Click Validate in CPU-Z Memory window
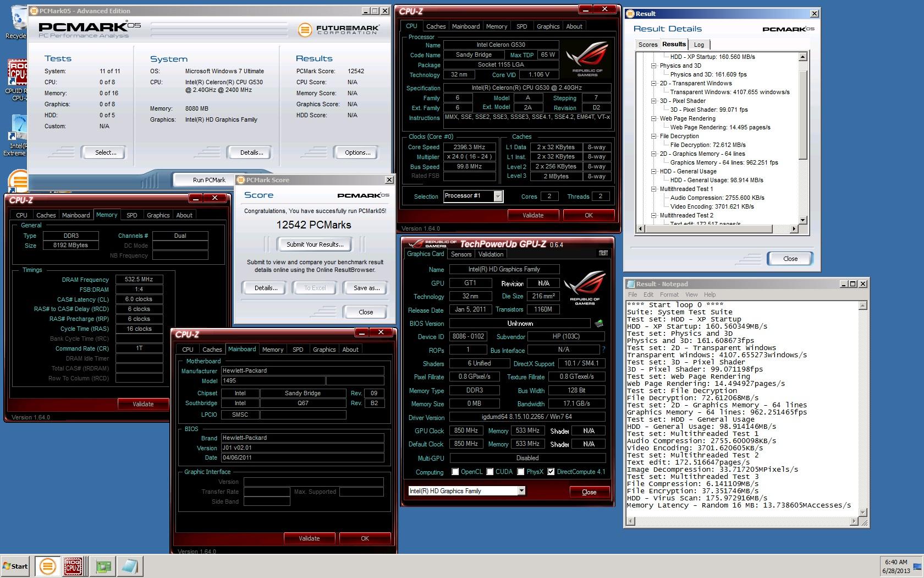 143,404
